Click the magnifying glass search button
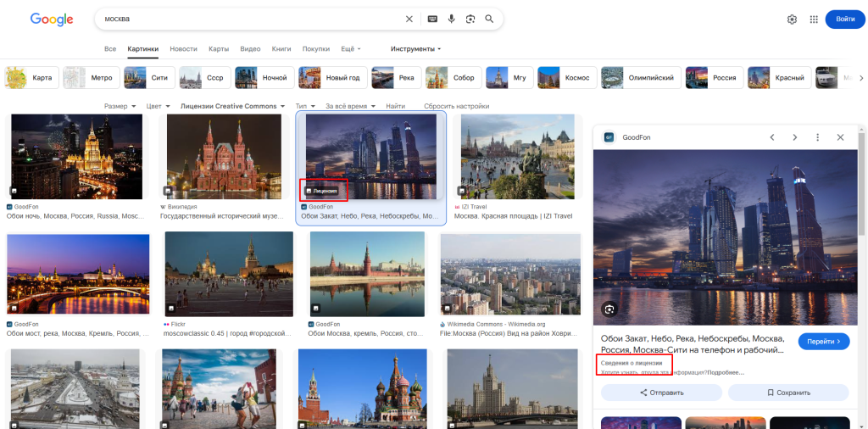The height and width of the screenshot is (429, 868). point(489,19)
